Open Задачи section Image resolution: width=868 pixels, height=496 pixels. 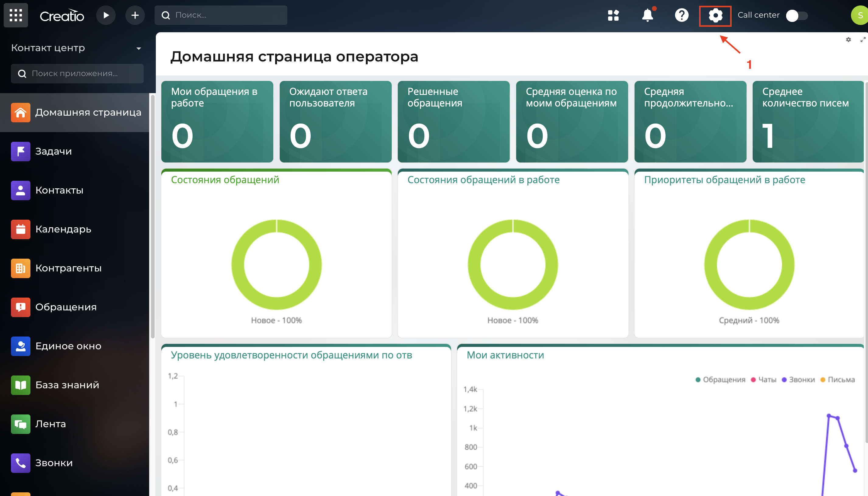[x=75, y=151]
